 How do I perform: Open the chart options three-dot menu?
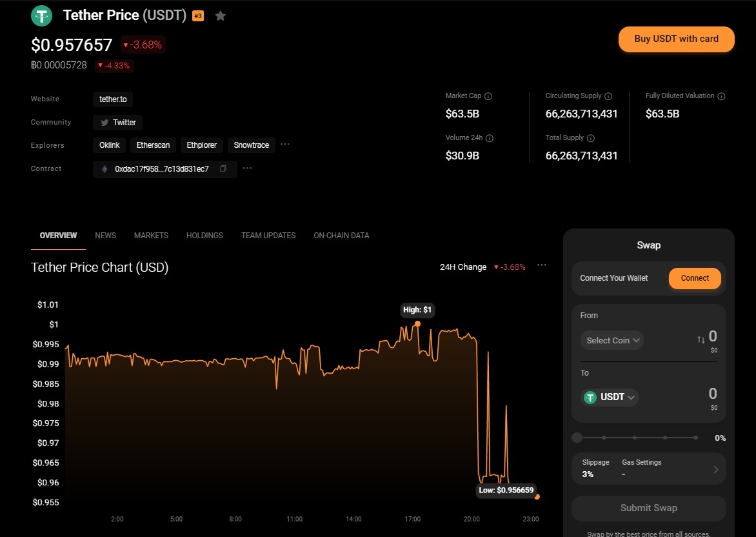point(542,265)
